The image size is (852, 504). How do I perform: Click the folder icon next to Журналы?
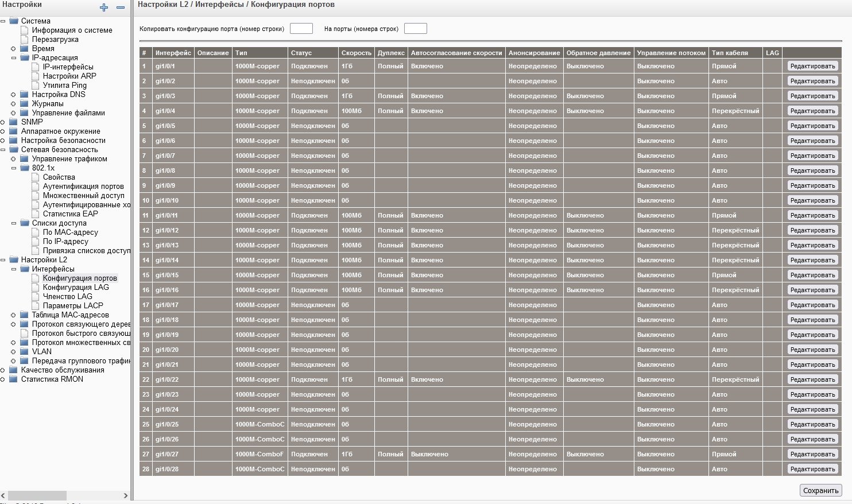coord(25,103)
